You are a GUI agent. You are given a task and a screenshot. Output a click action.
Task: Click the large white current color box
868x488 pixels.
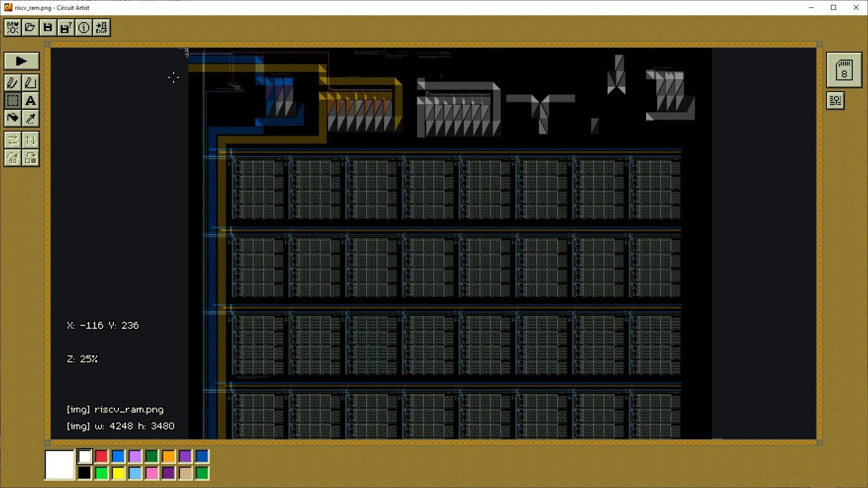coord(59,465)
